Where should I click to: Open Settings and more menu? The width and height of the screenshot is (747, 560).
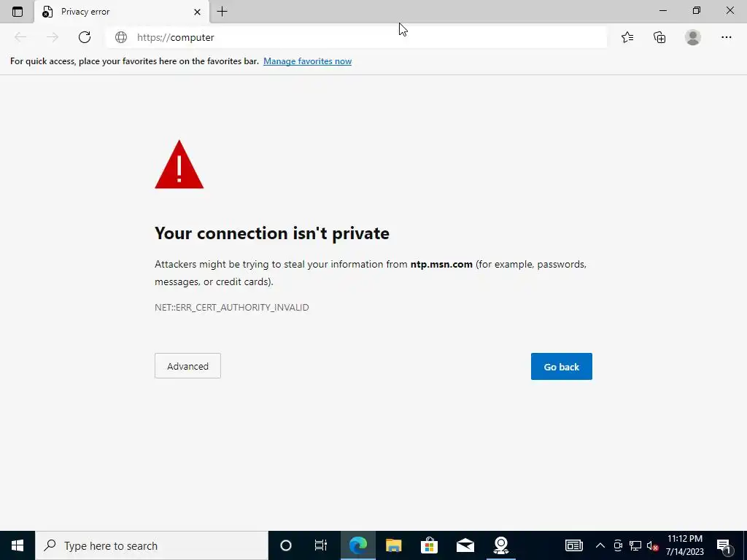[x=726, y=37]
